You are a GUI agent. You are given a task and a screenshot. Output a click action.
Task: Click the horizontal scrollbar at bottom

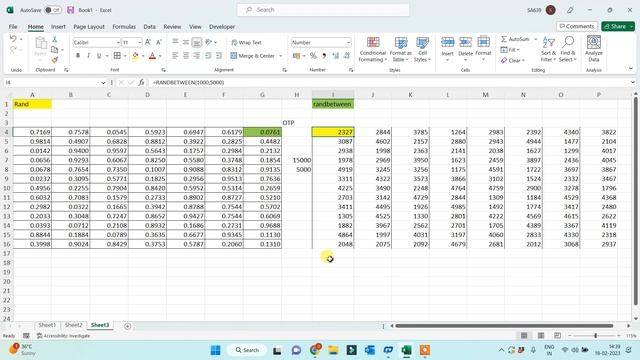click(504, 326)
